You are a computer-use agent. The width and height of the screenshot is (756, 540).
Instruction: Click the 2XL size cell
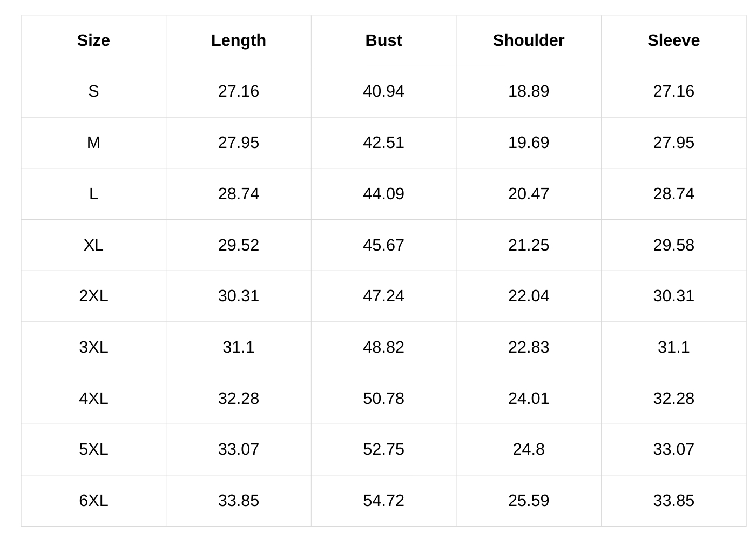[93, 296]
